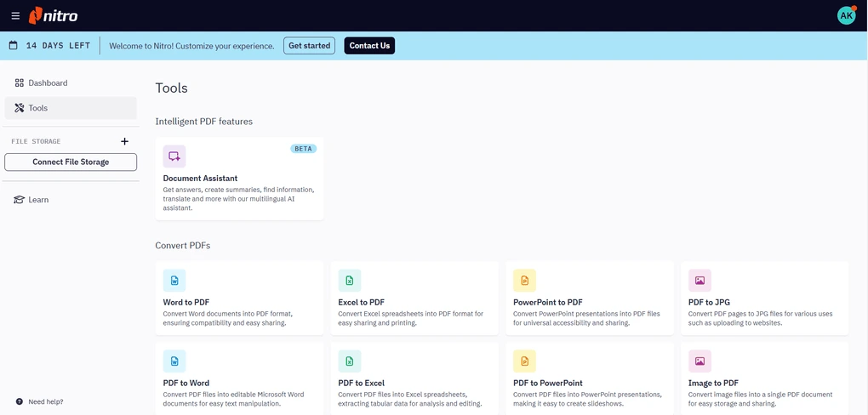This screenshot has width=868, height=415.
Task: Click the plus icon beside File Storage
Action: point(124,141)
